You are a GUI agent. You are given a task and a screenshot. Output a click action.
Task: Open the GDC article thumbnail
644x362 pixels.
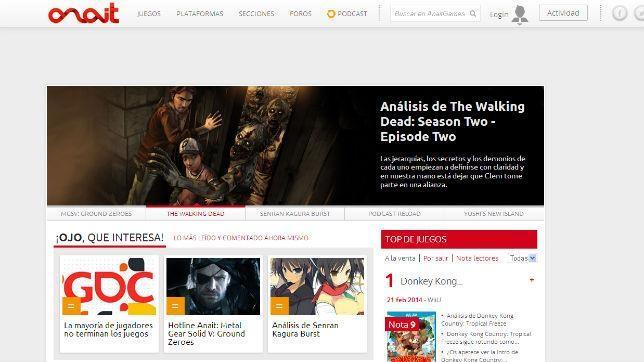click(x=109, y=286)
